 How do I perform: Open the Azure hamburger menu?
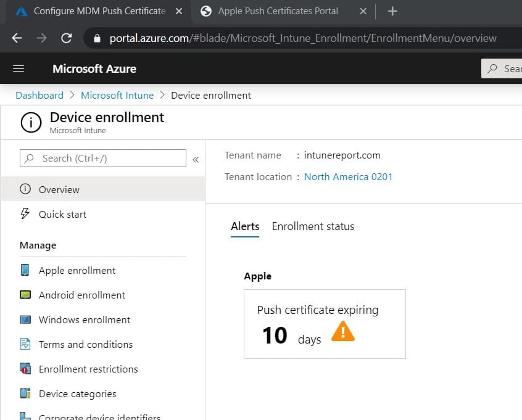click(x=19, y=68)
